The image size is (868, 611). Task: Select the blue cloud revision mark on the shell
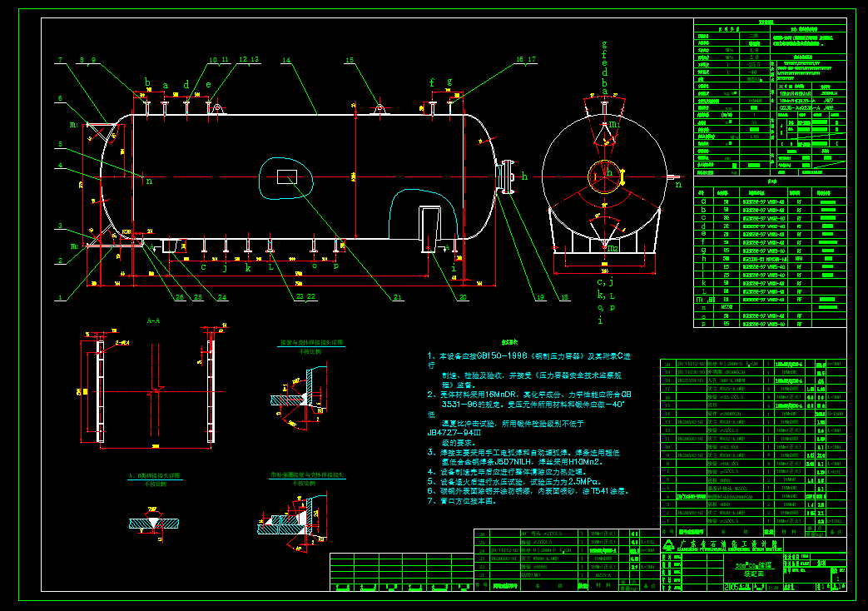point(287,175)
